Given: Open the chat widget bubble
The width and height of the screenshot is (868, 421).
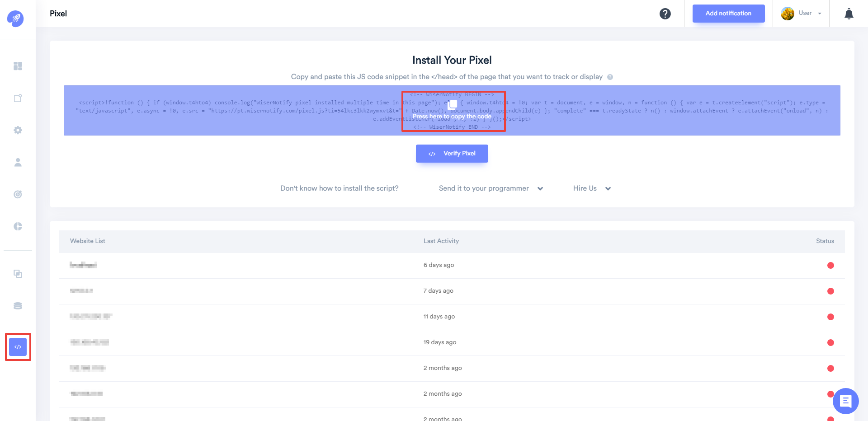Looking at the screenshot, I should [x=845, y=401].
